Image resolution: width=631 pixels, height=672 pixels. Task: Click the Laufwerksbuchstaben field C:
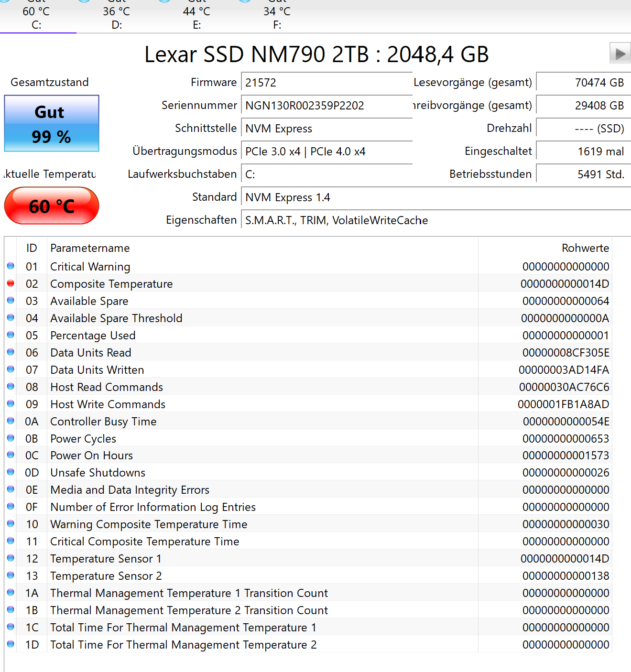327,174
